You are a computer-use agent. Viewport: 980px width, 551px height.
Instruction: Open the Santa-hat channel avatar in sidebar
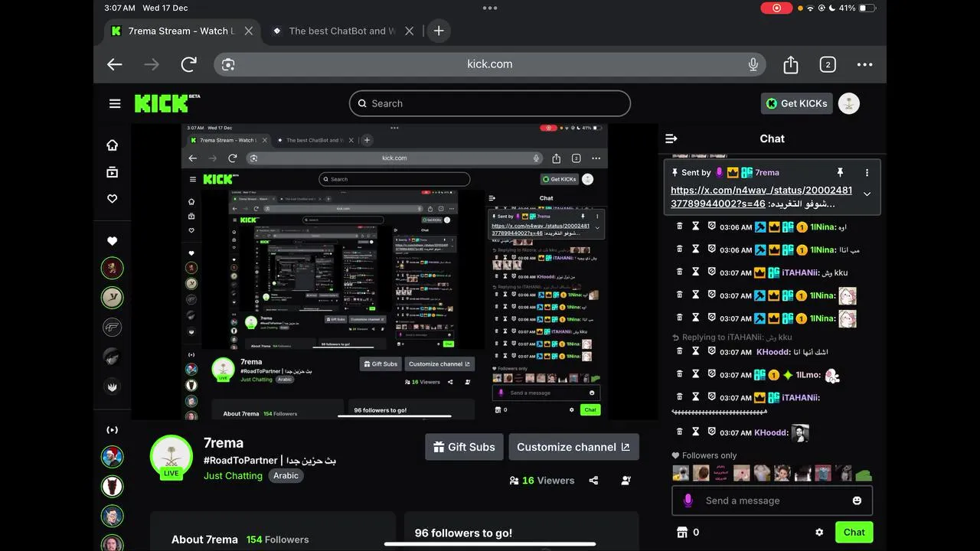113,457
